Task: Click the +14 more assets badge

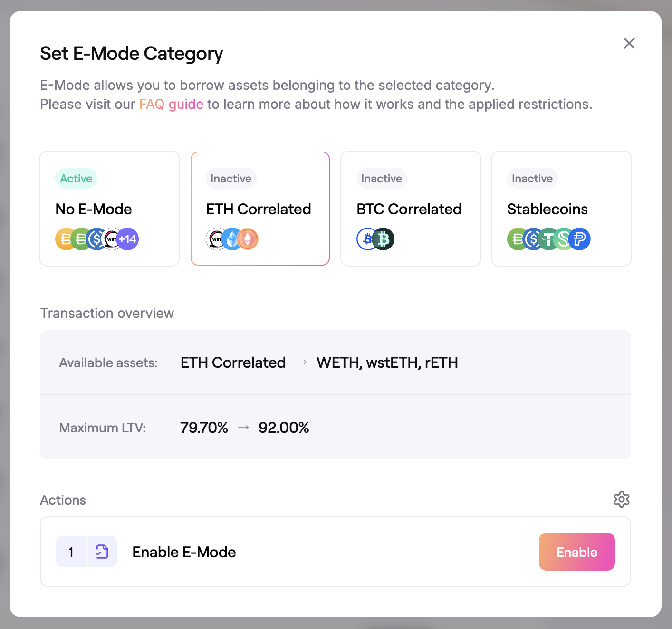Action: coord(128,239)
